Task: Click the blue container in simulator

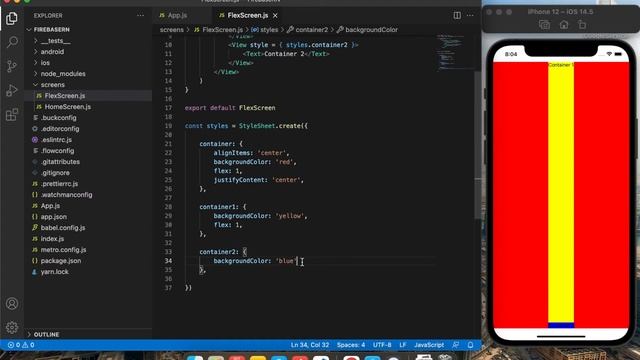Action: coord(561,325)
